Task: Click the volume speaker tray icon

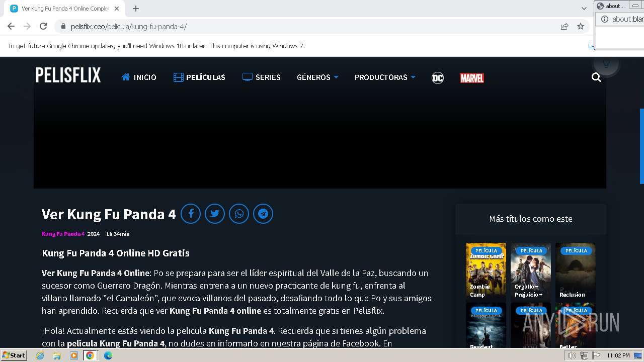Action: (572, 355)
